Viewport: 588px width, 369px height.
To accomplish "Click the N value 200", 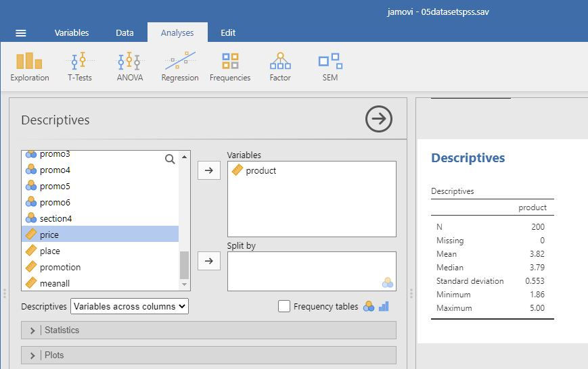I will 538,226.
